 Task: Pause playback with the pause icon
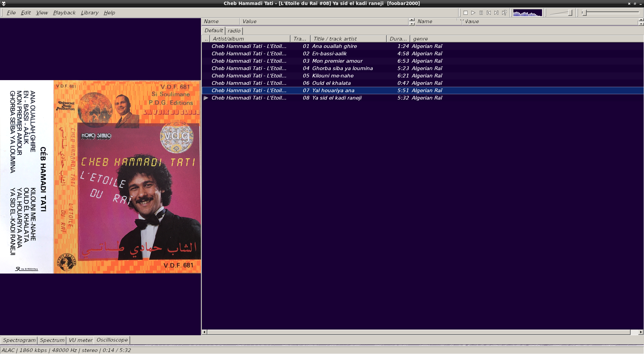(481, 13)
